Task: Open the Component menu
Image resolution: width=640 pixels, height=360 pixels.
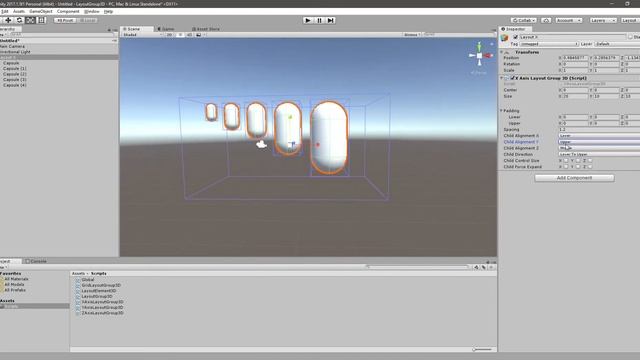Action: click(x=68, y=11)
